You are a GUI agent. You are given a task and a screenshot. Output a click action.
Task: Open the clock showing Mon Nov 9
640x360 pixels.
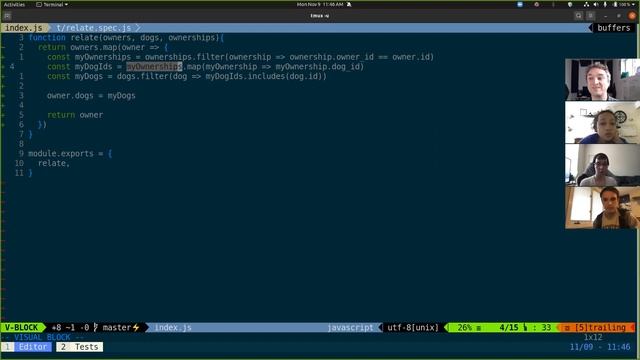[320, 4]
